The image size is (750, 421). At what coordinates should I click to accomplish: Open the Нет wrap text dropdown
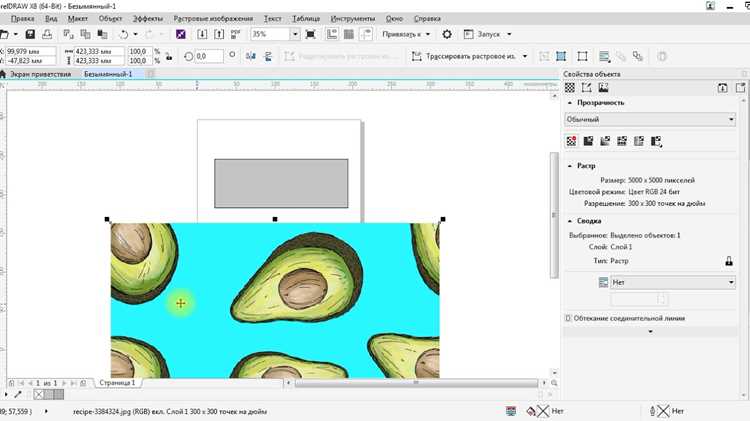click(x=673, y=283)
